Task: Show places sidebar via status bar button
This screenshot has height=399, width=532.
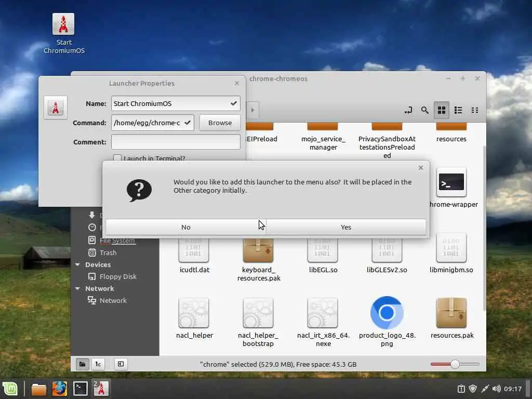Action: point(83,364)
